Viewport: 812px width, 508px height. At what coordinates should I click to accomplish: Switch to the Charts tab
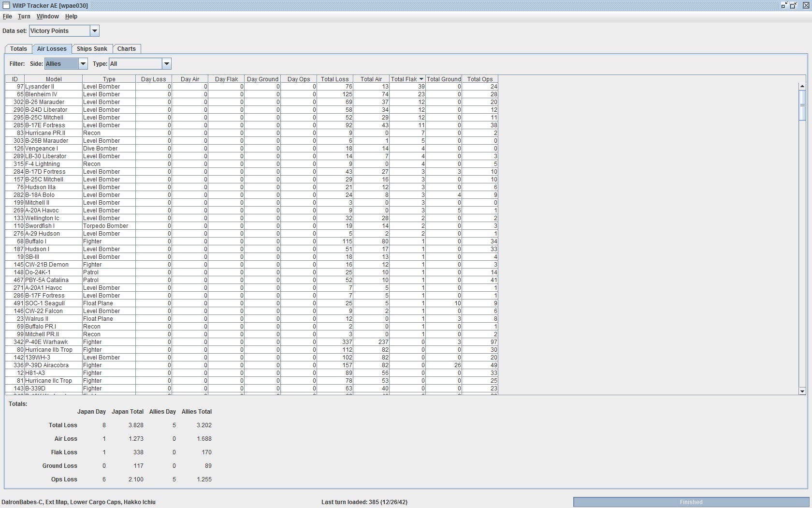(127, 49)
